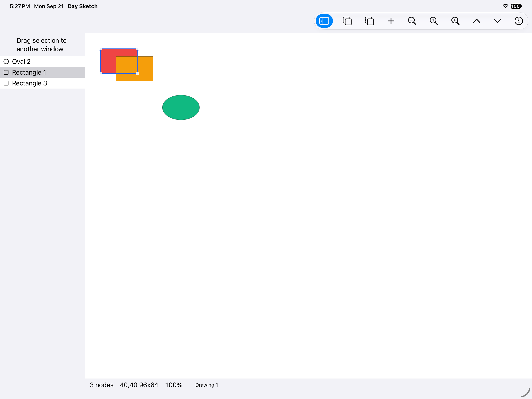The height and width of the screenshot is (399, 532).
Task: Click the duplicate (overlapping squares) toolbar icon
Action: pos(347,21)
